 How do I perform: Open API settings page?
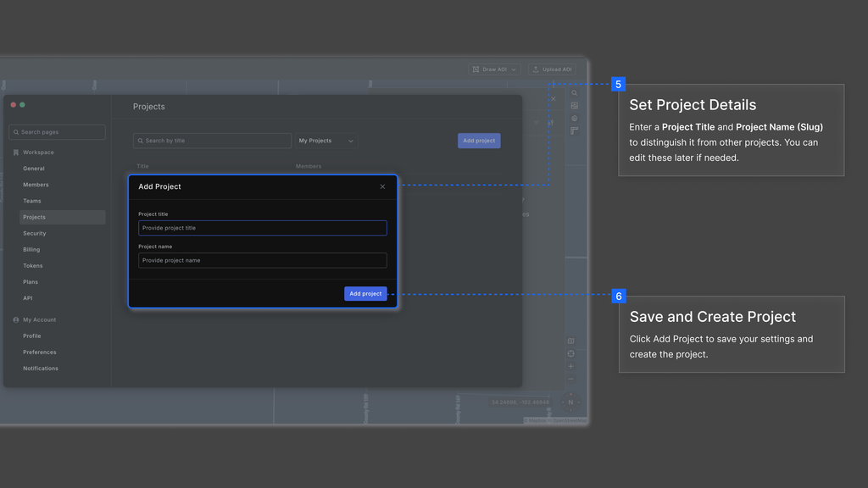click(x=28, y=298)
